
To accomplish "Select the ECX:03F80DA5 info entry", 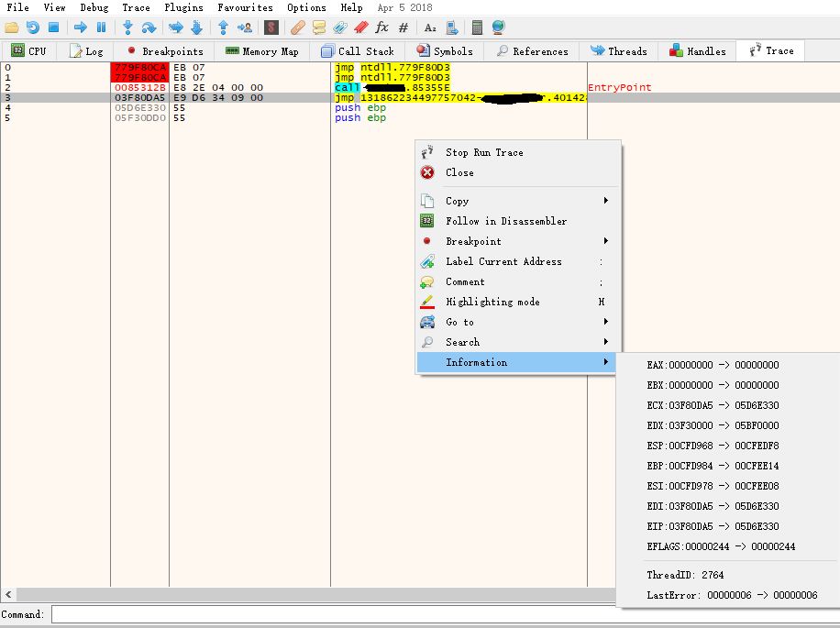I will click(x=728, y=405).
